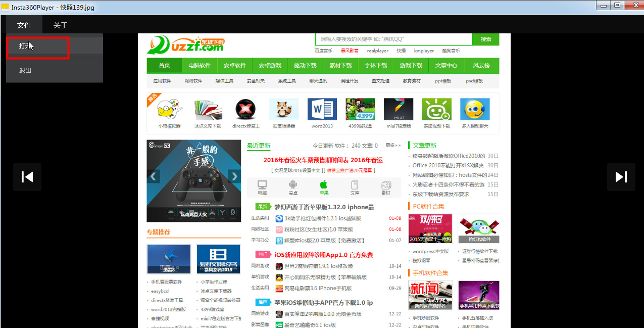Click the 小鸡模拟器 app icon

coord(170,109)
